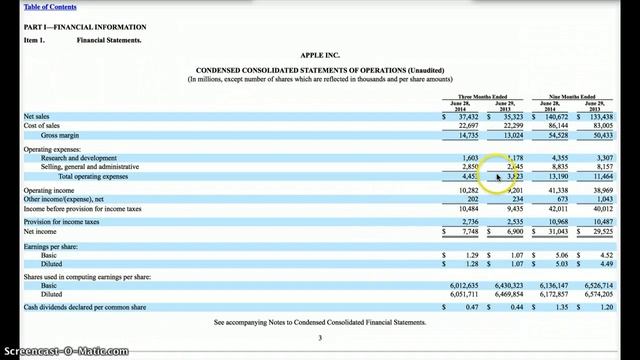Click operating income value 10,282

[x=469, y=191]
